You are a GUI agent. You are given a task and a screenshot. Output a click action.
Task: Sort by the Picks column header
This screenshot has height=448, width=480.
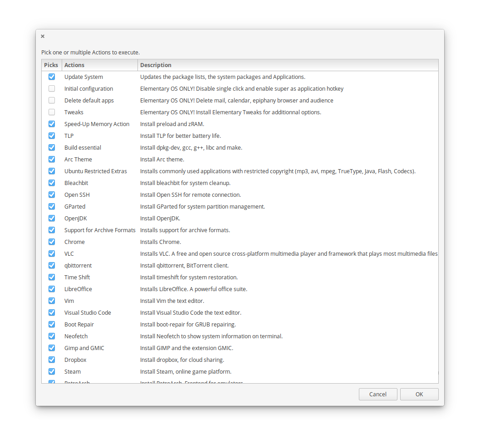coord(51,65)
